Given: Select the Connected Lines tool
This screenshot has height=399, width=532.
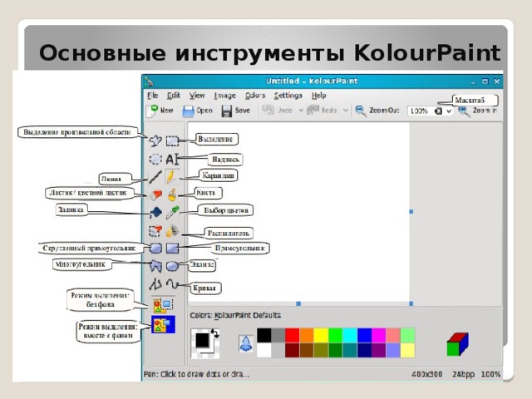Looking at the screenshot, I should [155, 283].
